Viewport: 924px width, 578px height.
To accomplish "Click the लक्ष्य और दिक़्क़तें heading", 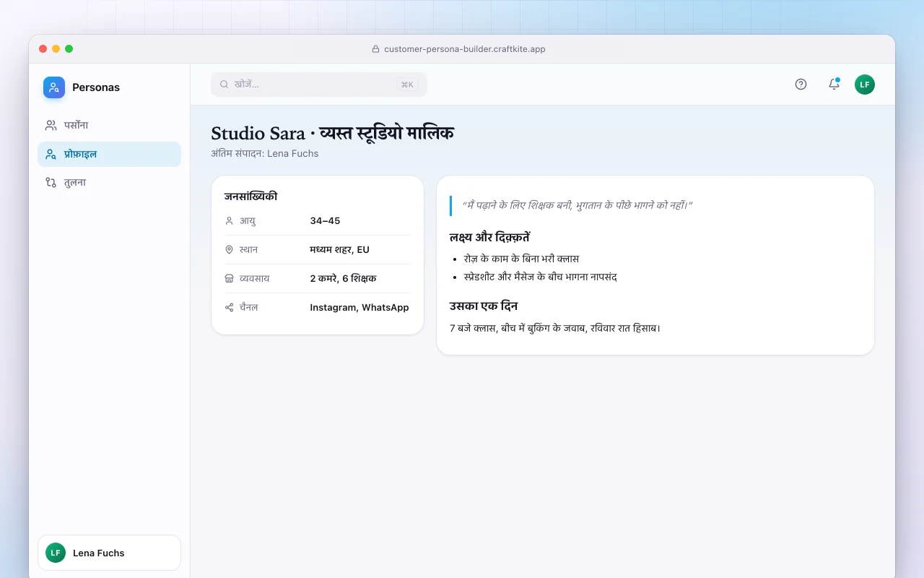I will point(490,238).
